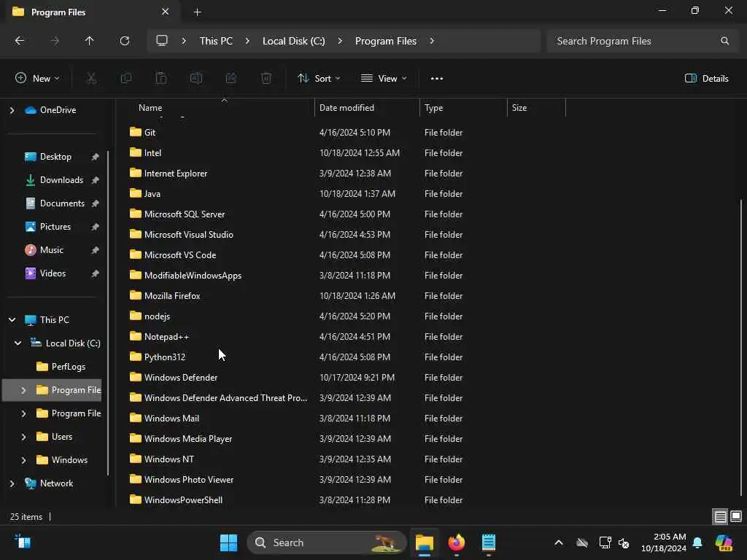The width and height of the screenshot is (747, 560).
Task: Open the See more ellipsis menu
Action: click(x=436, y=79)
